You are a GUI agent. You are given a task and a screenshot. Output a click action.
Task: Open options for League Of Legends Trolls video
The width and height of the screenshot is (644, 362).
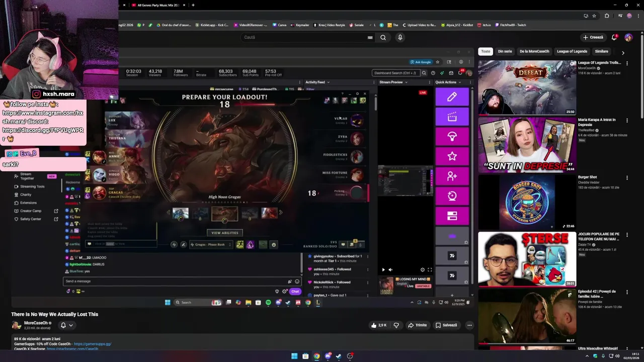(x=627, y=63)
